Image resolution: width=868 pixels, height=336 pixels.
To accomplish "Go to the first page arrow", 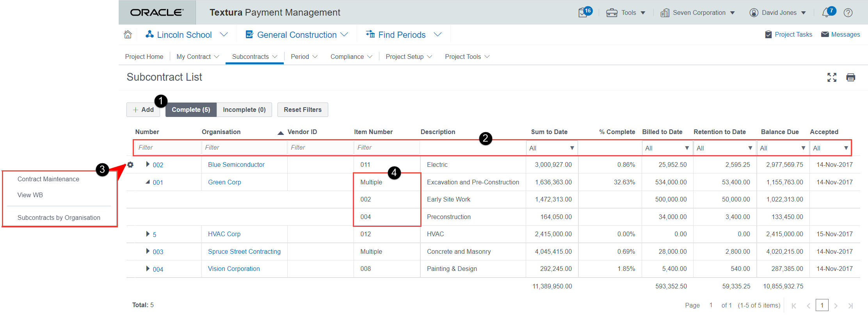I will coord(794,306).
